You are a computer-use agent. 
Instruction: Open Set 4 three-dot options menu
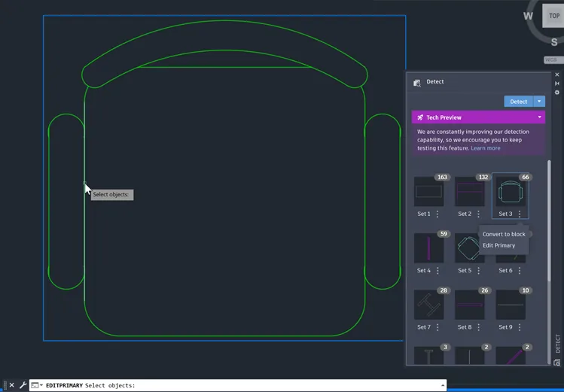(x=437, y=270)
